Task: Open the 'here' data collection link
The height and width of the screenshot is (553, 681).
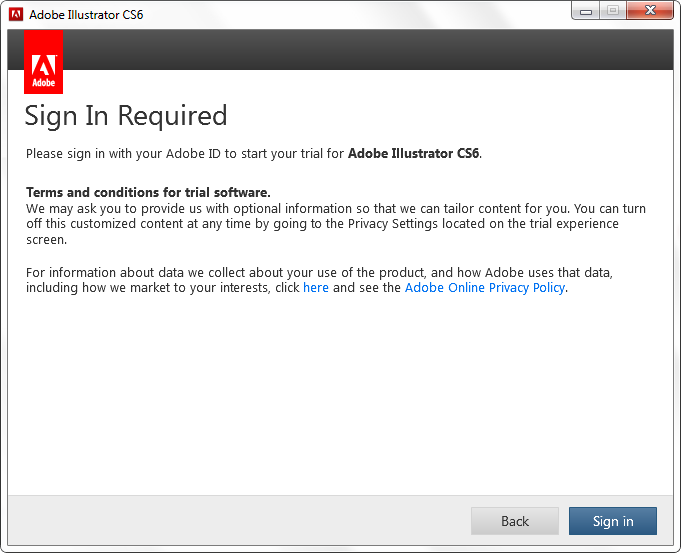Action: click(x=315, y=287)
